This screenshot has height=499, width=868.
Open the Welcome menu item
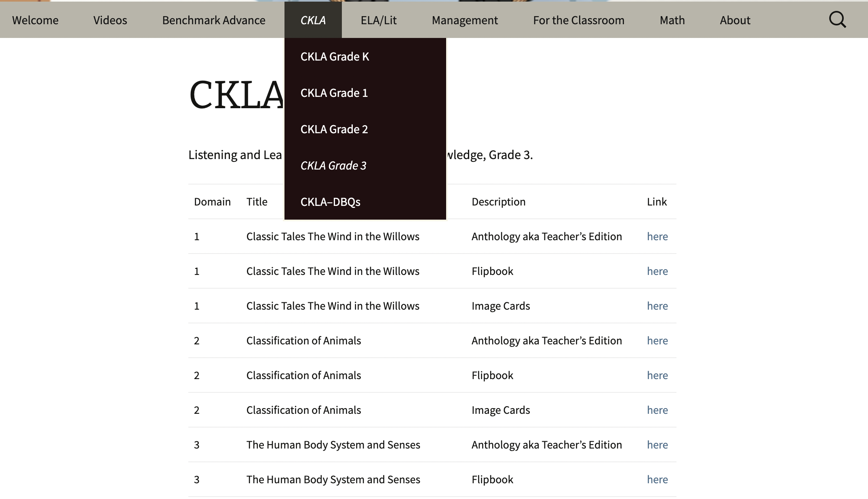coord(35,20)
